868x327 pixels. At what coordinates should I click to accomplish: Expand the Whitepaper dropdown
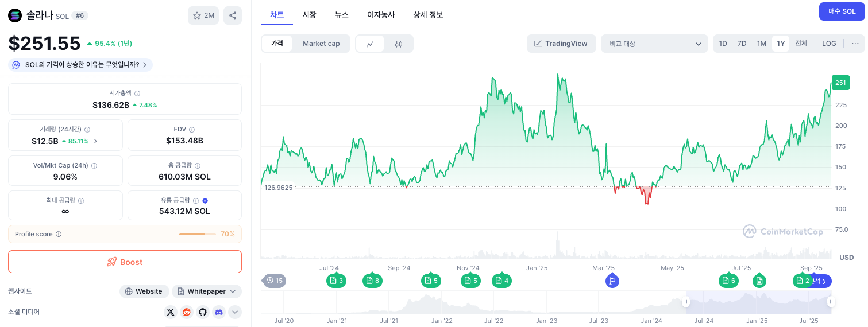coord(206,291)
